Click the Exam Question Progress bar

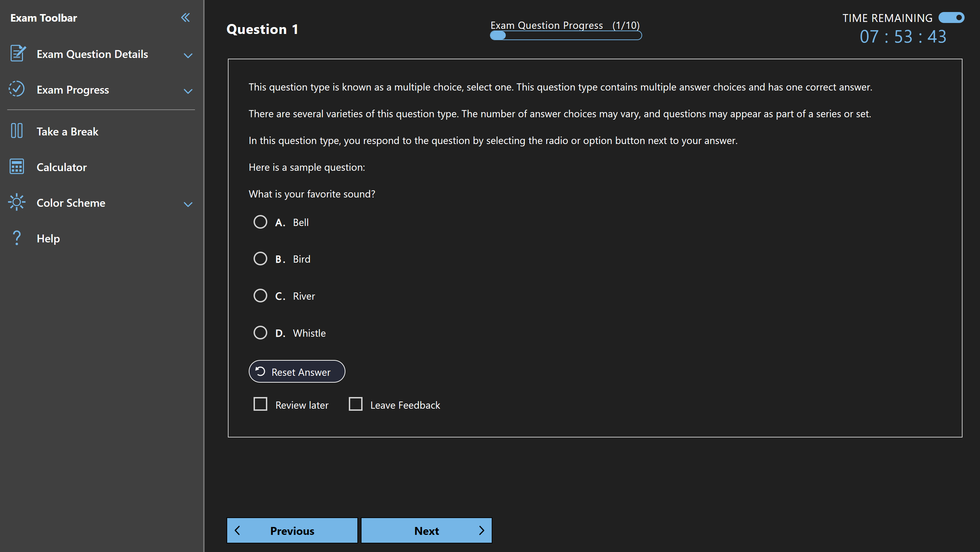(565, 36)
